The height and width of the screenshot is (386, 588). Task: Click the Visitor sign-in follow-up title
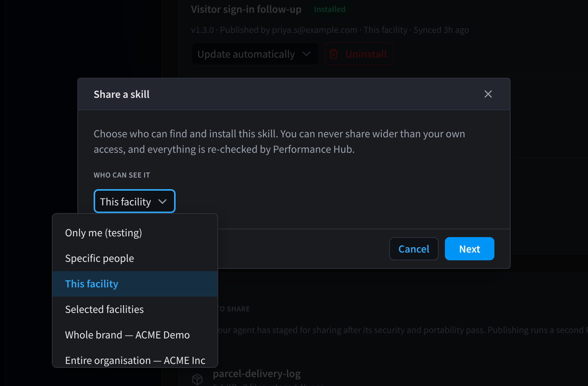[246, 9]
